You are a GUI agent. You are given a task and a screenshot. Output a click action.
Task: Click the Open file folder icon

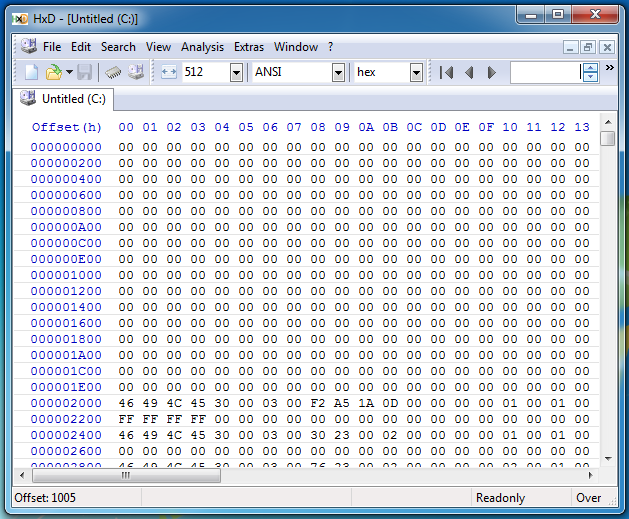click(53, 72)
